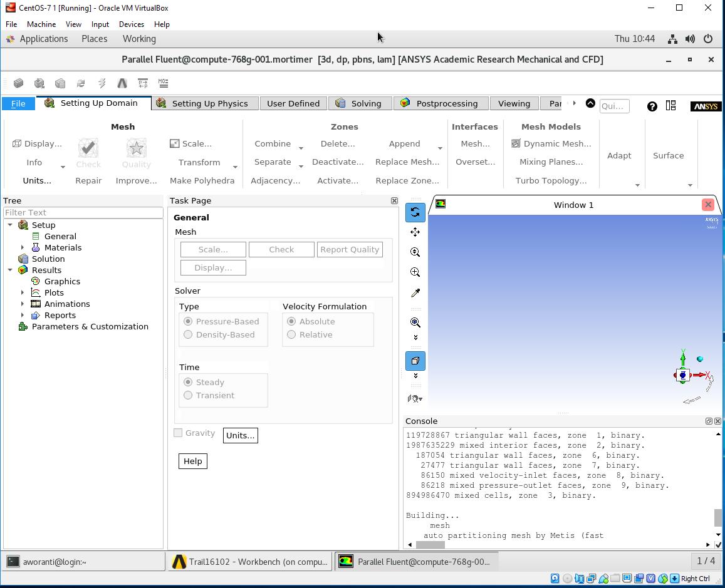Image resolution: width=725 pixels, height=588 pixels.
Task: Open the Adapt dropdown arrow
Action: (637, 185)
